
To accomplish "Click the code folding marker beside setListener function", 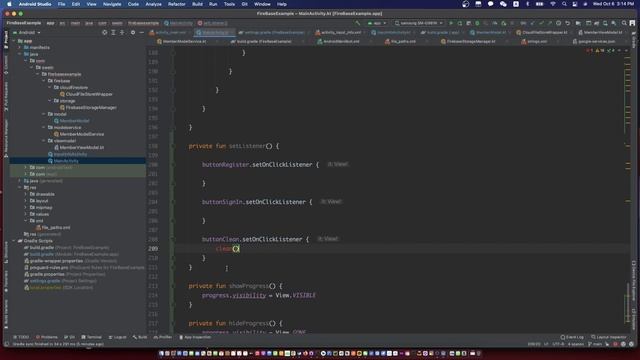I will click(x=173, y=146).
